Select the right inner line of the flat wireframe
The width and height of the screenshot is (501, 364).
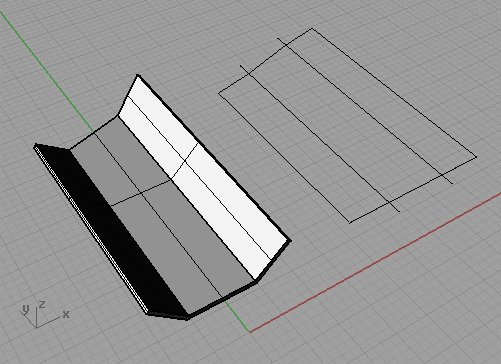(x=365, y=111)
